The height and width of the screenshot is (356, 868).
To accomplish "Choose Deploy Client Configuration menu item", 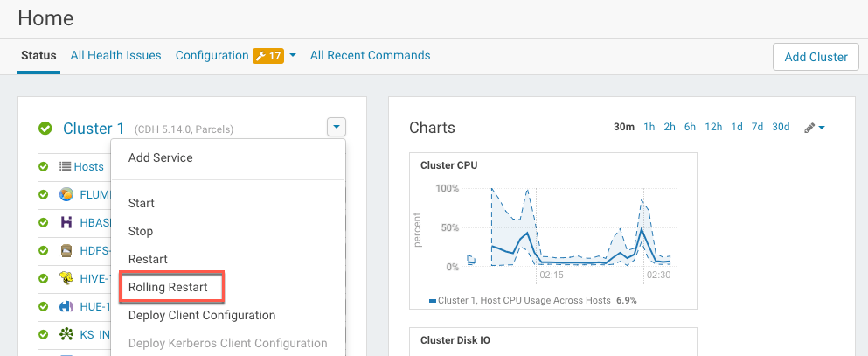I will click(x=202, y=315).
